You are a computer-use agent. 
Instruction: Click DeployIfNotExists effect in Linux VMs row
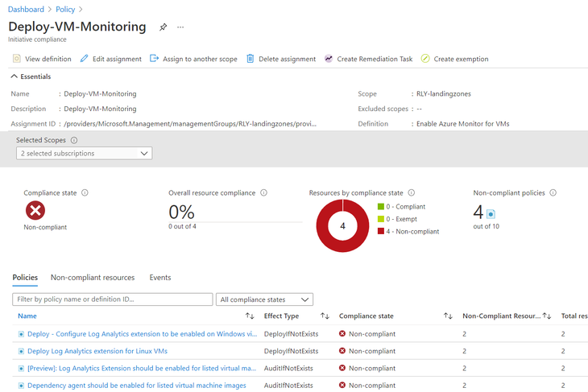[291, 351]
